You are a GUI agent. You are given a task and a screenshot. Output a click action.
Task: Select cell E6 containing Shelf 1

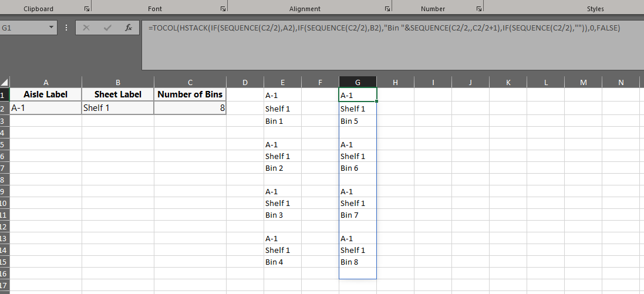[282, 156]
